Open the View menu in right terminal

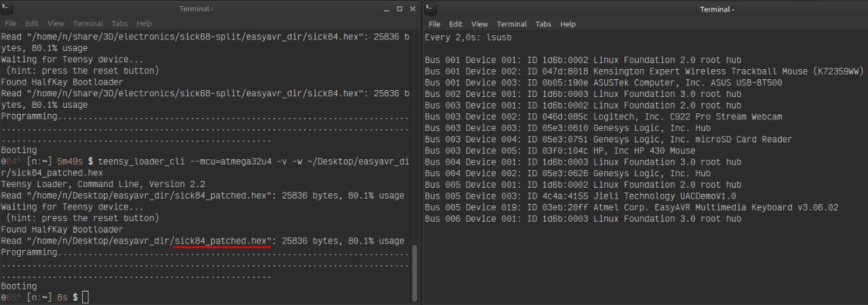click(479, 24)
